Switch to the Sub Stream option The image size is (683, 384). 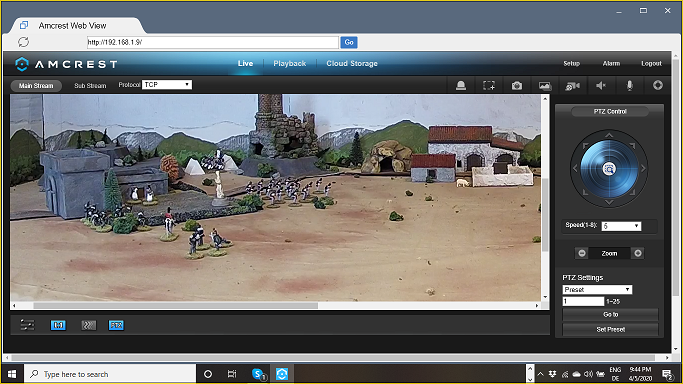[90, 86]
